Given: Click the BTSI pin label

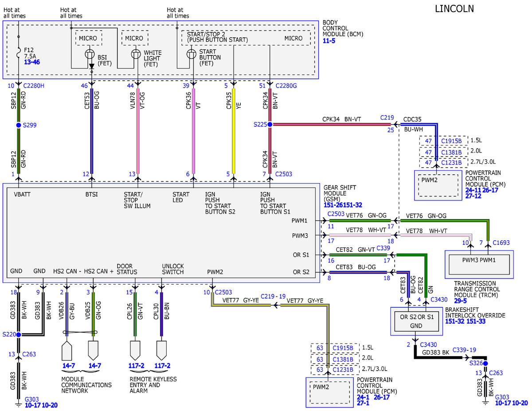Looking at the screenshot, I should [x=92, y=195].
